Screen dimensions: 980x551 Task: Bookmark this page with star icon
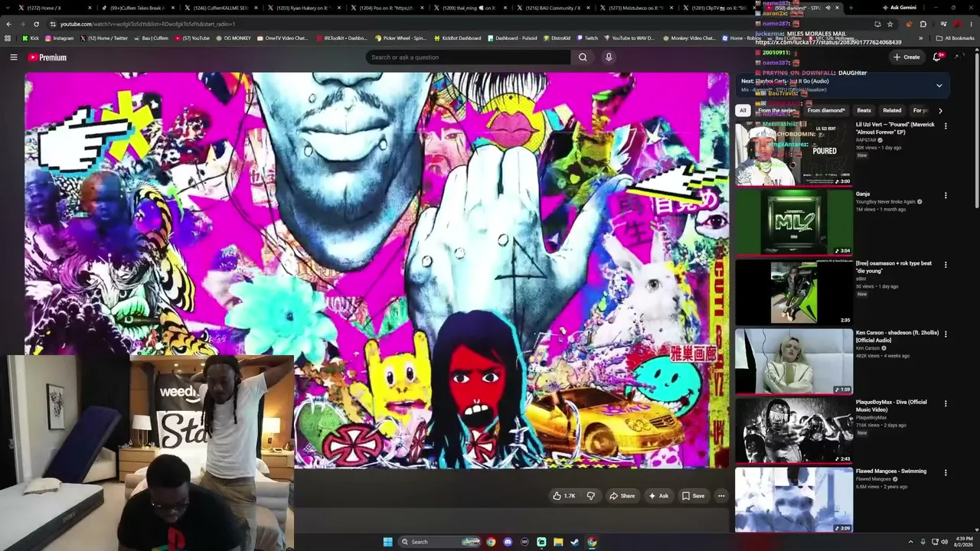(x=890, y=24)
